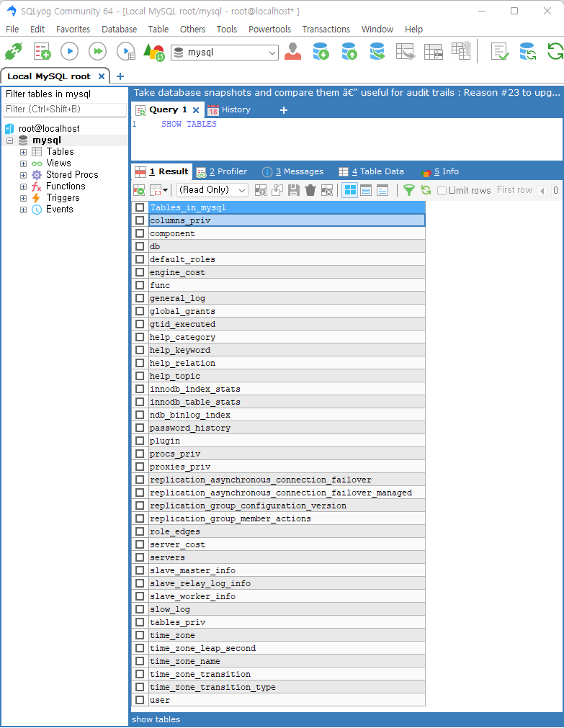Click the green refresh icon beside the funnel
This screenshot has width=564, height=728.
(426, 190)
